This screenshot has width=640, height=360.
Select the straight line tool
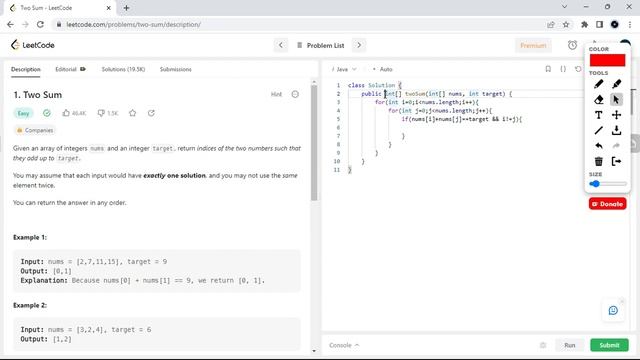(598, 131)
